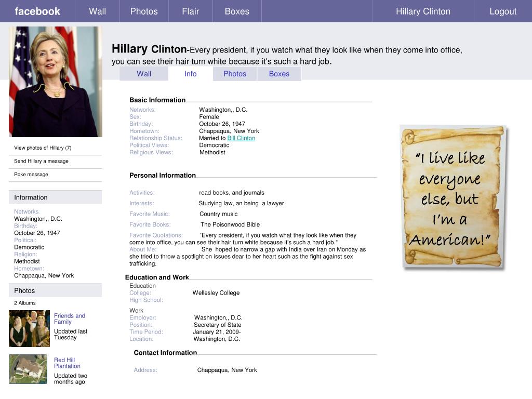The height and width of the screenshot is (399, 532).
Task: Click 'Chappaqua, New York' under sidebar Hometown
Action: tap(44, 275)
